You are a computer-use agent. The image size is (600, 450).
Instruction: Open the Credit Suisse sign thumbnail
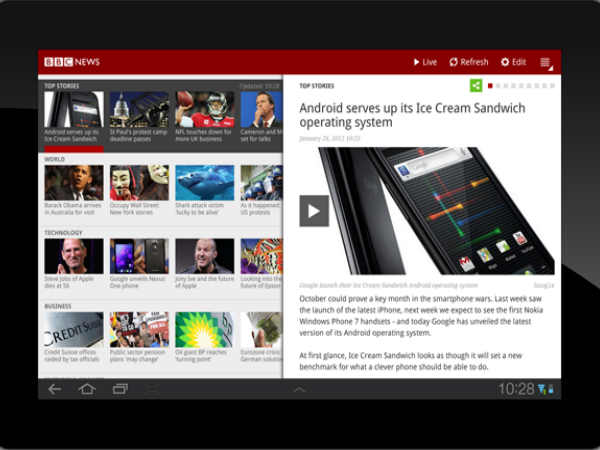click(x=74, y=329)
